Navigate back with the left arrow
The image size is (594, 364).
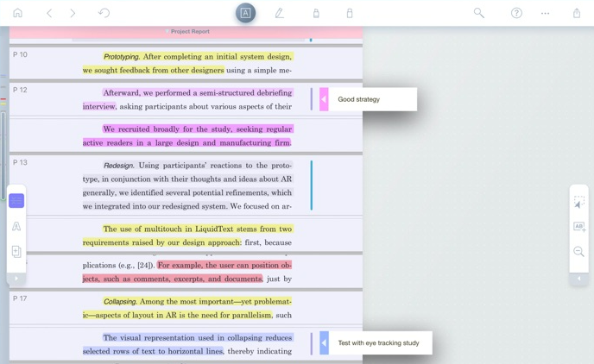click(x=49, y=13)
